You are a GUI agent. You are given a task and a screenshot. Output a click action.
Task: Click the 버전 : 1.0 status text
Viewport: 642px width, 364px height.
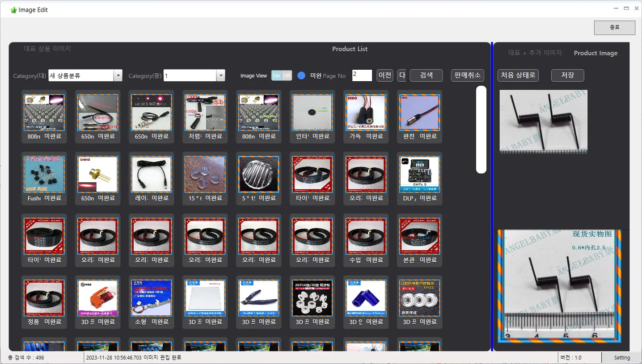click(x=571, y=358)
